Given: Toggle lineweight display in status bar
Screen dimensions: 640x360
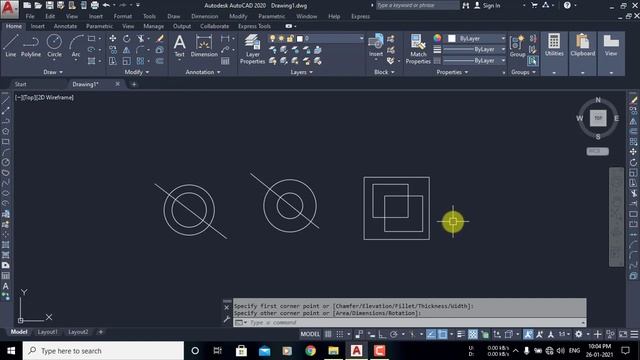Looking at the screenshot, I should (461, 334).
